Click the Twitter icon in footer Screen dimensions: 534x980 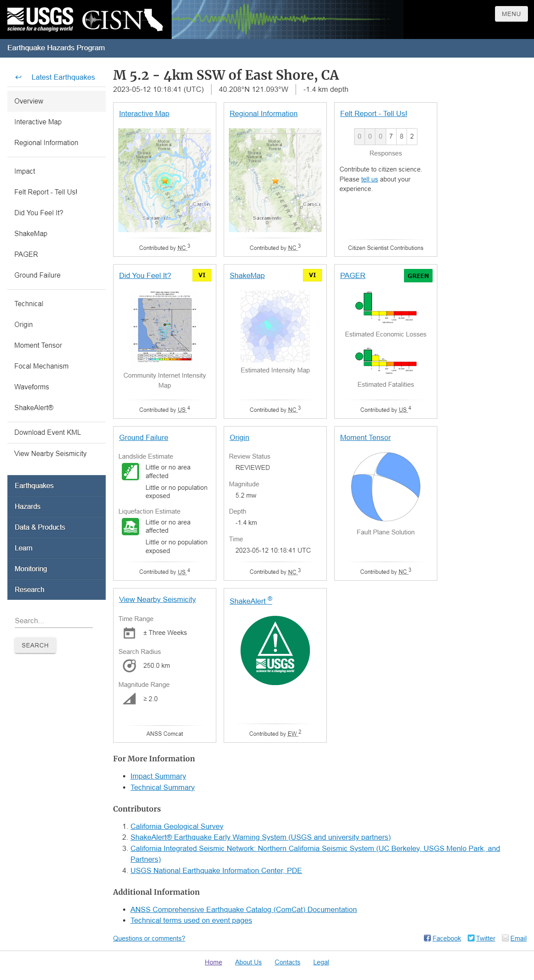click(x=471, y=938)
